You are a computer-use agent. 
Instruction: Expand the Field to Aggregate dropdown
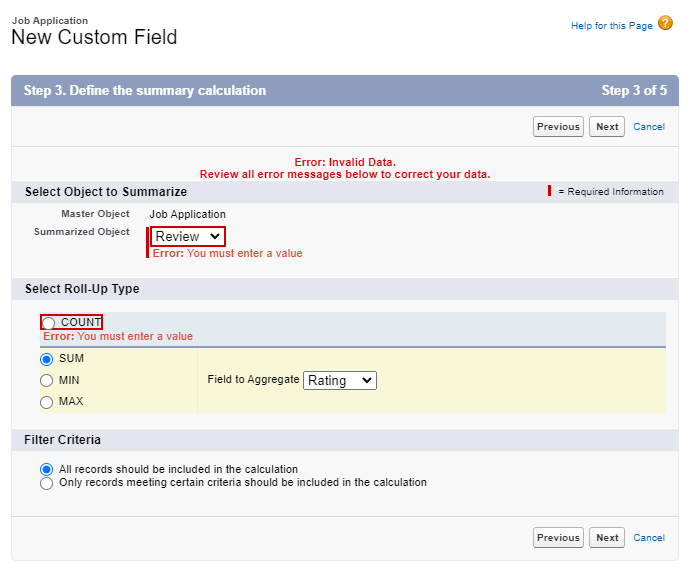coord(340,380)
